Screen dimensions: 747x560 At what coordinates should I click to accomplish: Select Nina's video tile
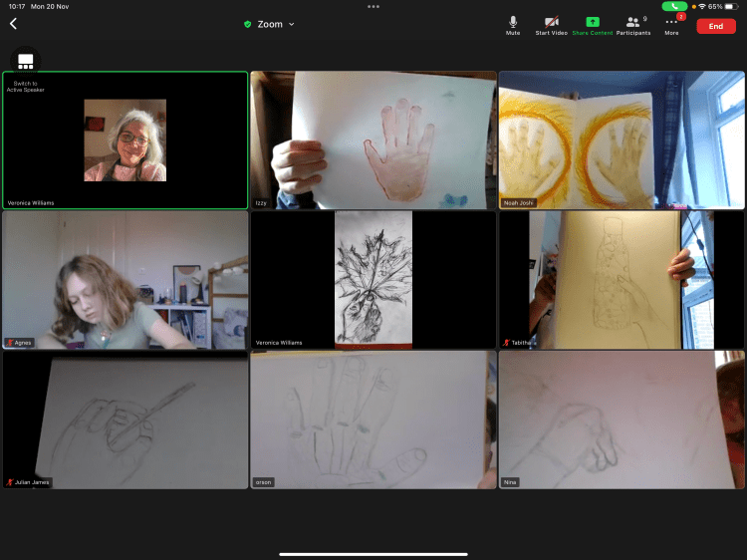[622, 419]
